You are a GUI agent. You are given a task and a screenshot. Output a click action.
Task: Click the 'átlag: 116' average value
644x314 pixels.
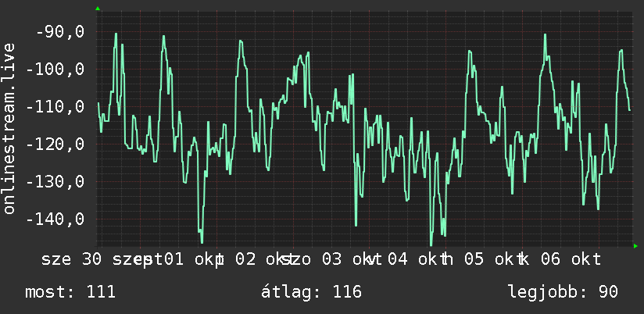pyautogui.click(x=311, y=292)
